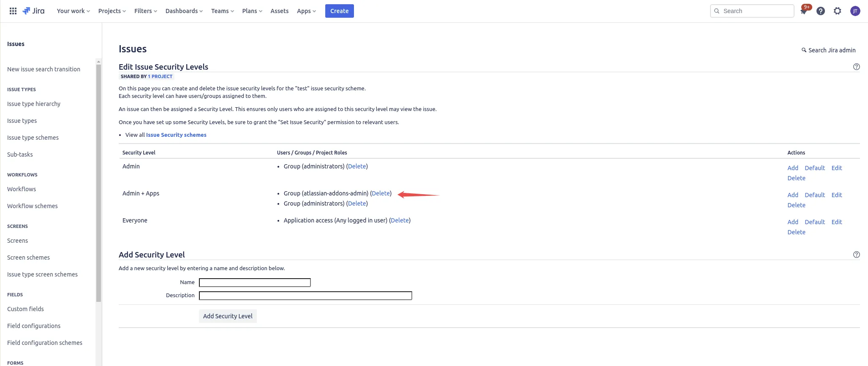Viewport: 868px width, 366px height.
Task: Expand the Filters dropdown
Action: tap(146, 11)
